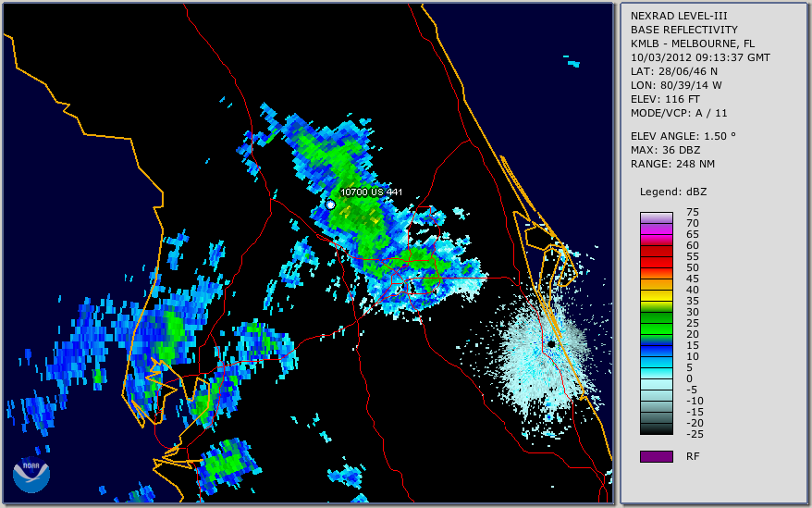
Task: Click the 20 value on legend
Action: [693, 334]
